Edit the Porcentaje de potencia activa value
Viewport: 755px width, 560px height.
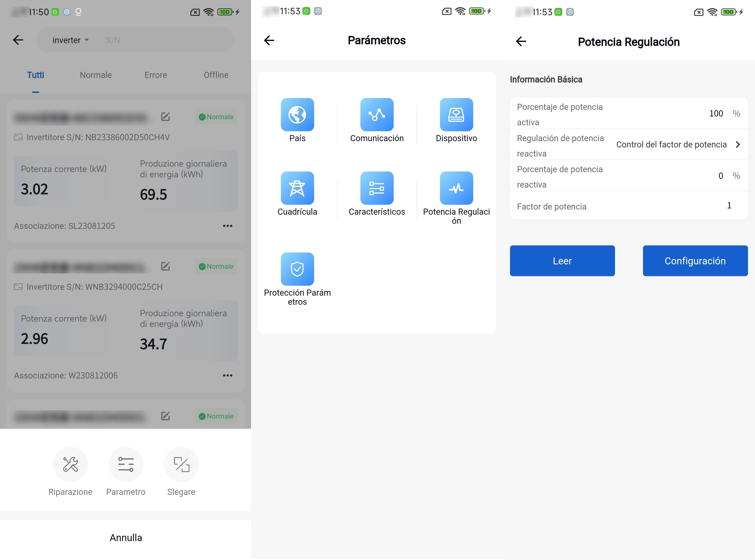716,114
